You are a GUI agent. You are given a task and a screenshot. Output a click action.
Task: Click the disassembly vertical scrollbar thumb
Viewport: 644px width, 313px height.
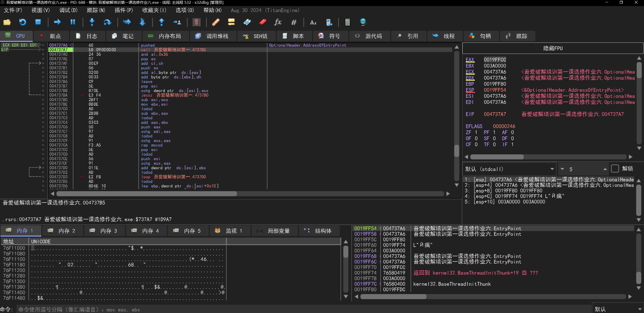[456, 151]
